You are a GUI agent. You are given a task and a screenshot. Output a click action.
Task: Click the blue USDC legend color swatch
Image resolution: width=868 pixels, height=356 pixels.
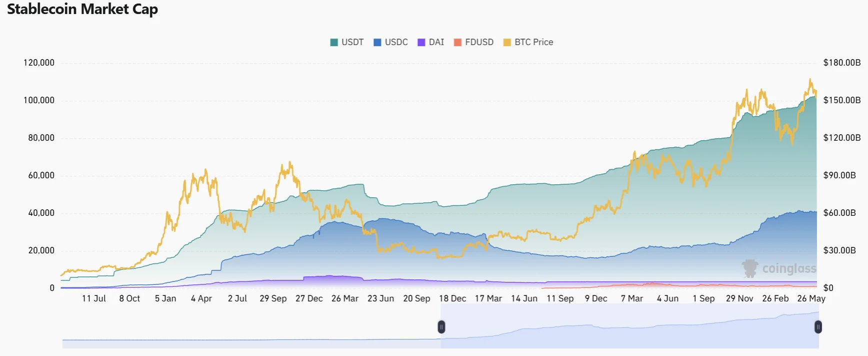pyautogui.click(x=377, y=43)
